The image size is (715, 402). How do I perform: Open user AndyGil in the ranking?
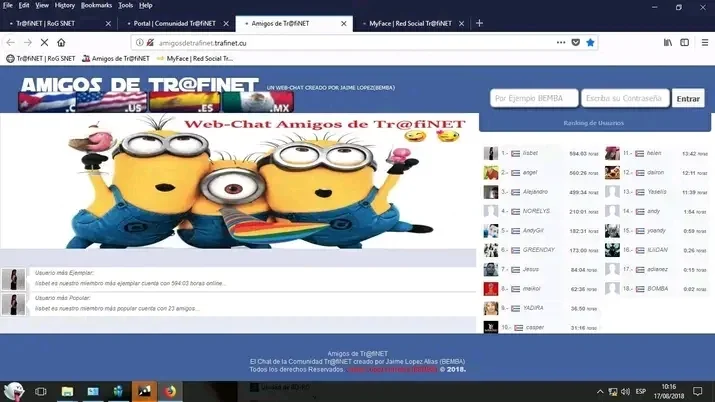click(x=533, y=231)
